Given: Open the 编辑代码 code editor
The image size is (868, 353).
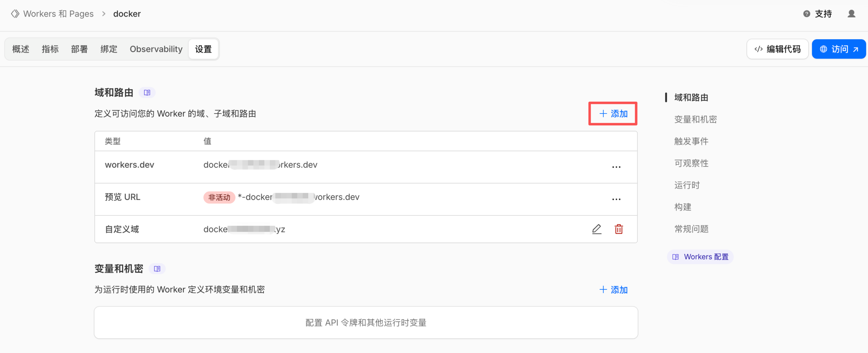Looking at the screenshot, I should (x=777, y=49).
